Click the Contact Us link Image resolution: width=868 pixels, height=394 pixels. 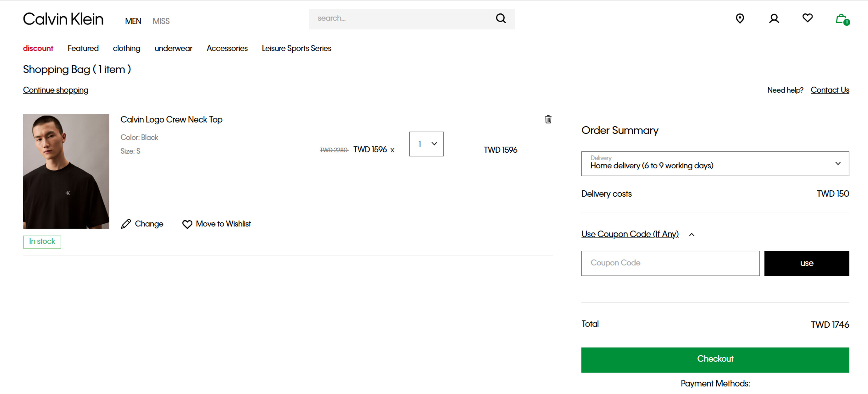click(830, 90)
